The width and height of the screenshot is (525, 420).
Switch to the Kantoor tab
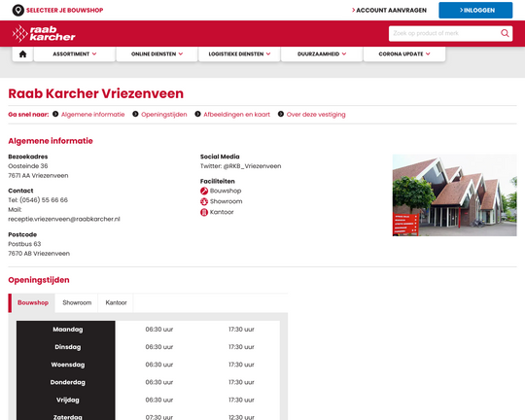pyautogui.click(x=117, y=302)
